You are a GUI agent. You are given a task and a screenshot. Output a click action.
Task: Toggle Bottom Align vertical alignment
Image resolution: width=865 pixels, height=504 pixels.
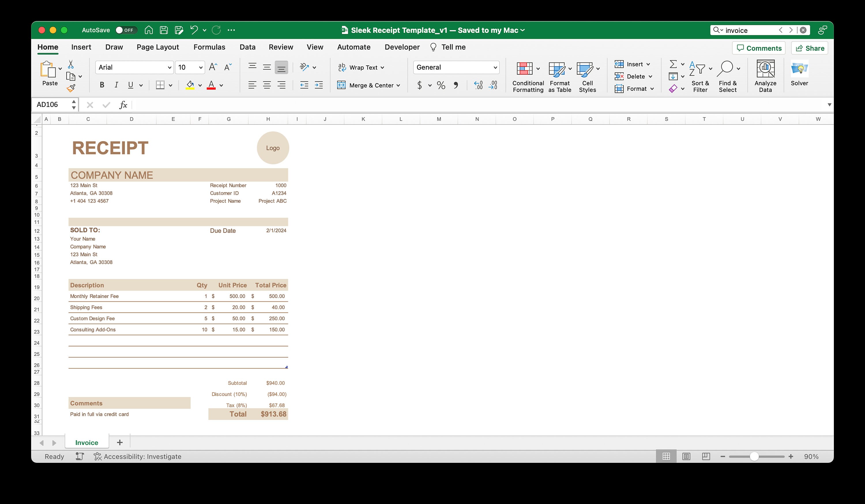tap(281, 67)
